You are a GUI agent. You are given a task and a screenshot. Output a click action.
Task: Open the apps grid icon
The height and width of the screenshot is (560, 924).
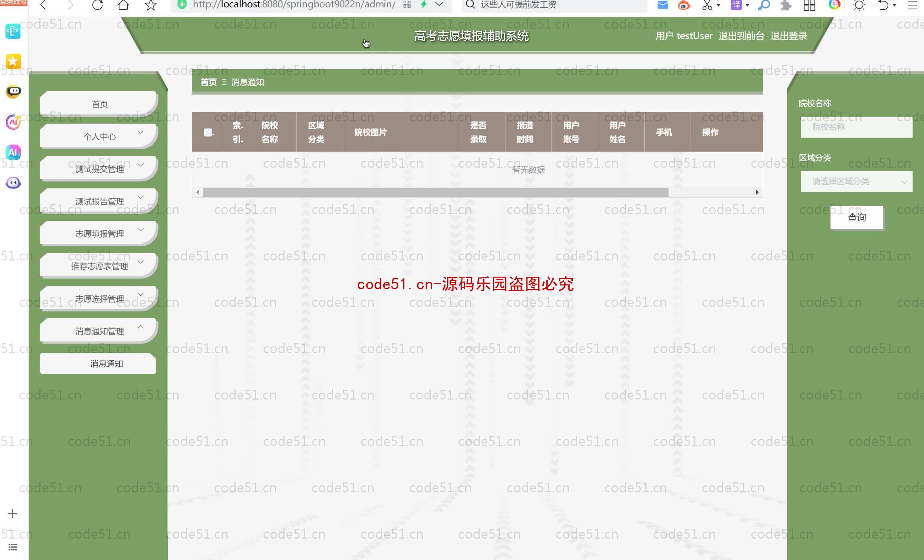coord(810,5)
